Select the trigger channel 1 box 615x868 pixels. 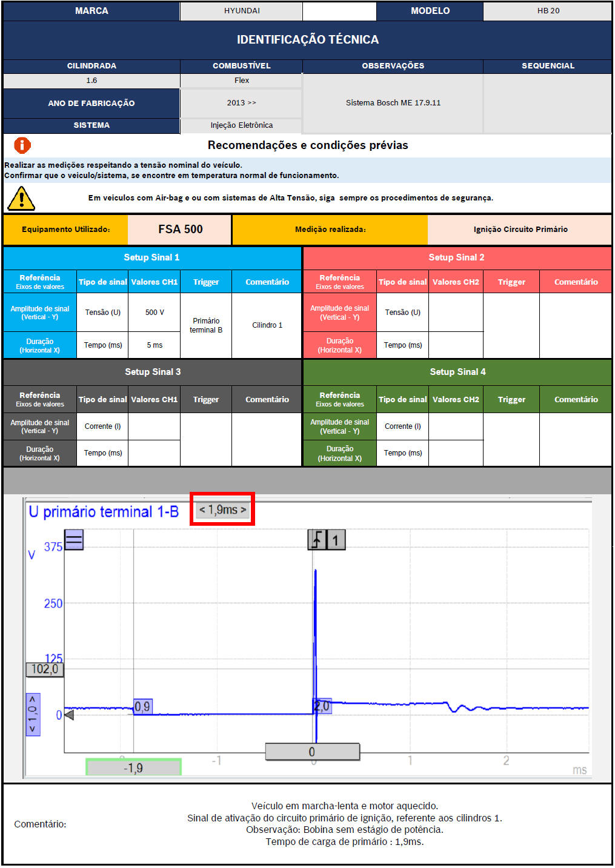[x=336, y=539]
